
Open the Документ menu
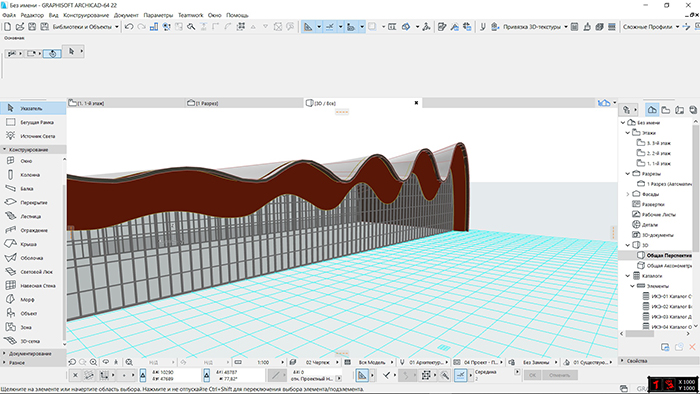click(126, 15)
